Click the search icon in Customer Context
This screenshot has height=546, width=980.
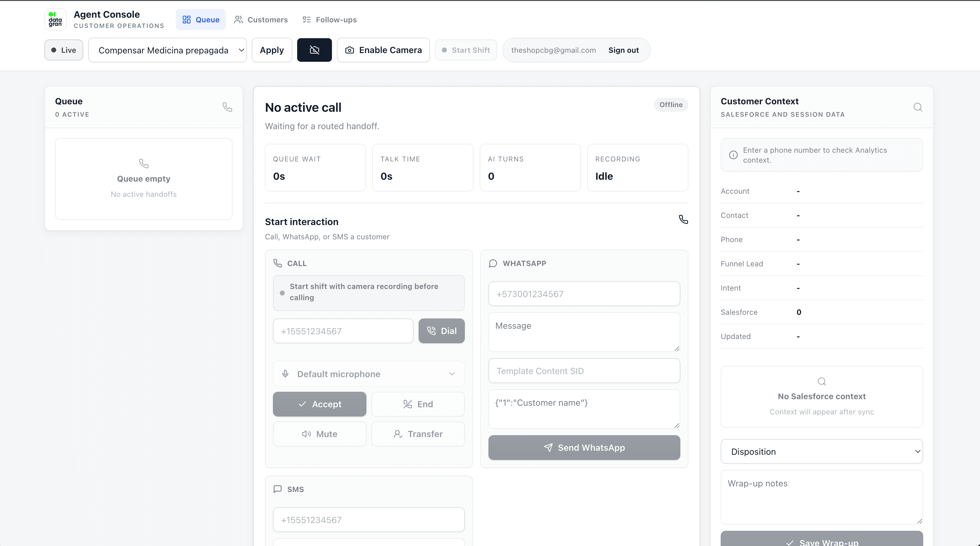[918, 107]
